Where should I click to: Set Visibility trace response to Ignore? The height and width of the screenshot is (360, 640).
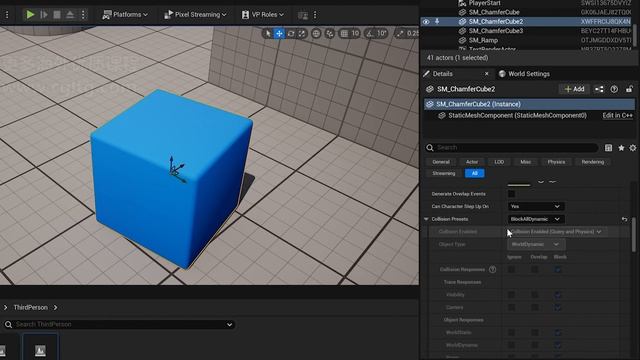click(x=511, y=295)
